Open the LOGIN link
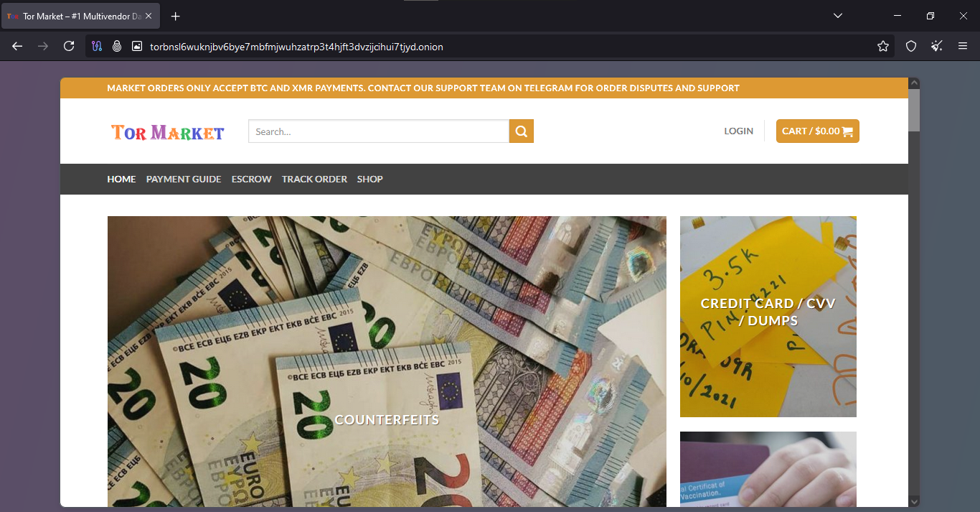980x512 pixels. click(x=738, y=131)
